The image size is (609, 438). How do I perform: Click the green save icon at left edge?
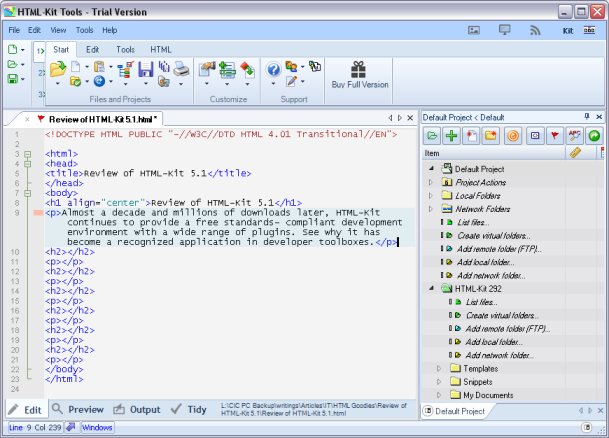tap(13, 79)
